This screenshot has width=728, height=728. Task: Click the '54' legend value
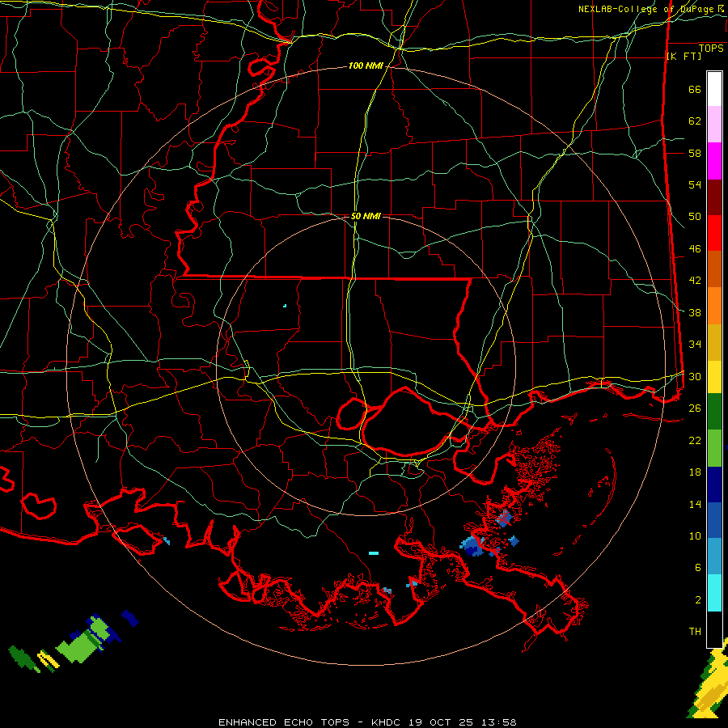pyautogui.click(x=695, y=184)
